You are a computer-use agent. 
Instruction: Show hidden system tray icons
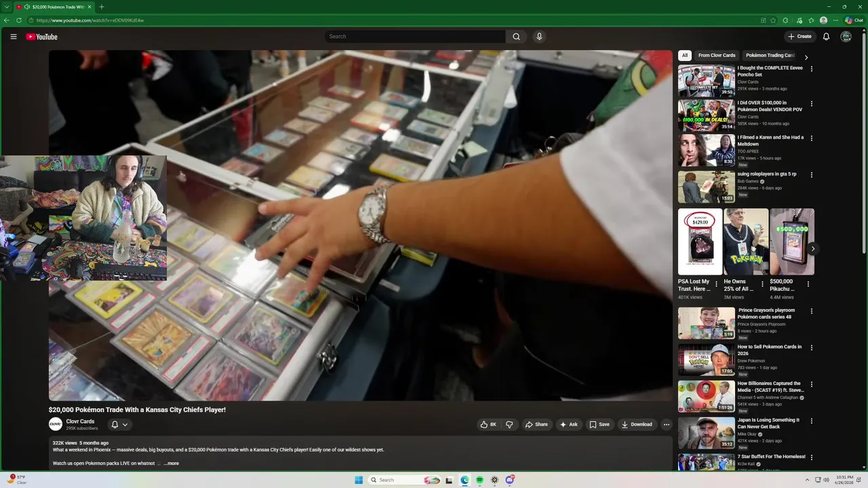click(808, 480)
